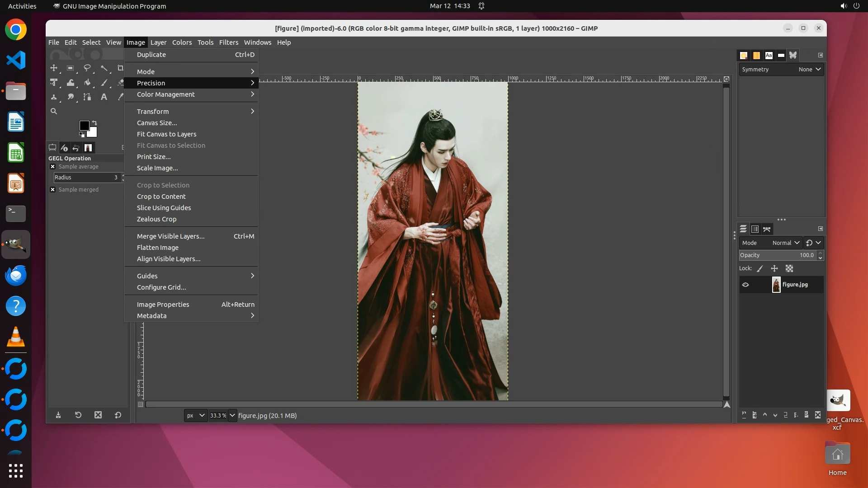This screenshot has width=868, height=488.
Task: Open the zoom percentage dropdown in status bar
Action: coord(232,416)
